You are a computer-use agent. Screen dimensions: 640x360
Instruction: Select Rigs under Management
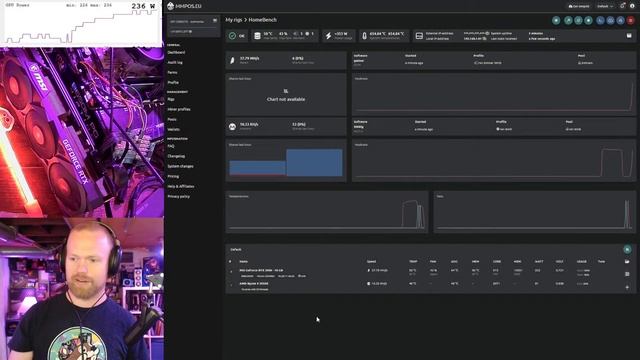(171, 99)
